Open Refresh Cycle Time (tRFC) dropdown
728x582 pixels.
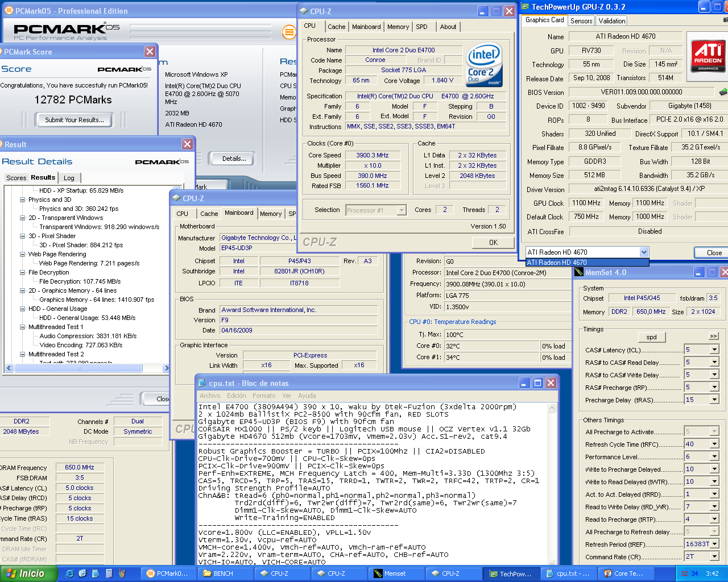point(714,444)
